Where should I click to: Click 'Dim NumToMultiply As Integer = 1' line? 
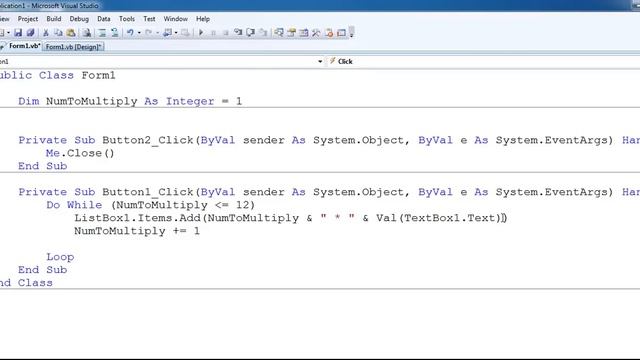(x=130, y=101)
